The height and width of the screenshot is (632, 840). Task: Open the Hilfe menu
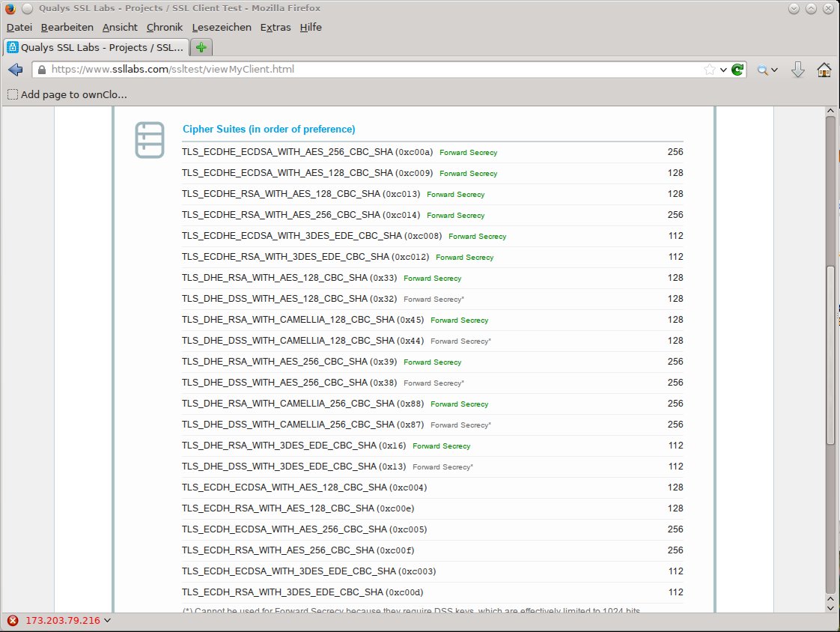(x=311, y=28)
